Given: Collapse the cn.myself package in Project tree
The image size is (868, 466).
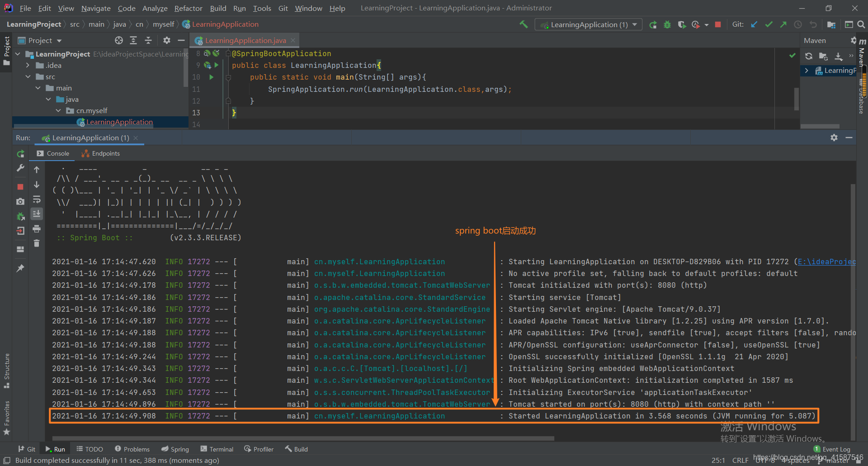Looking at the screenshot, I should click(58, 110).
